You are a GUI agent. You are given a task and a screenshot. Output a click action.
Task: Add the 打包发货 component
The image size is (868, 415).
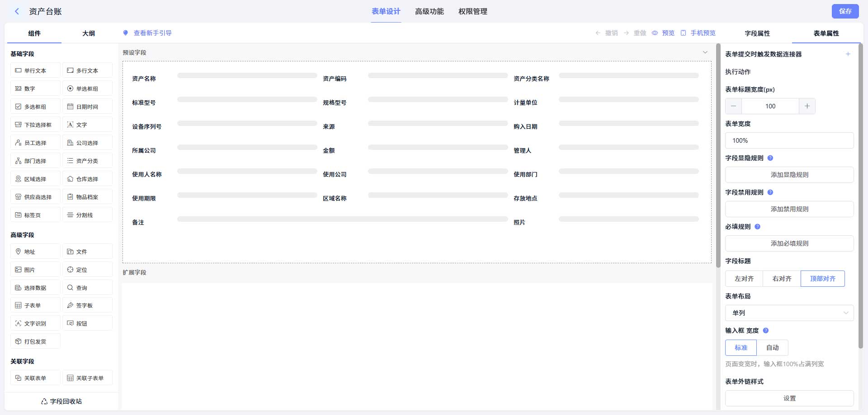[35, 341]
